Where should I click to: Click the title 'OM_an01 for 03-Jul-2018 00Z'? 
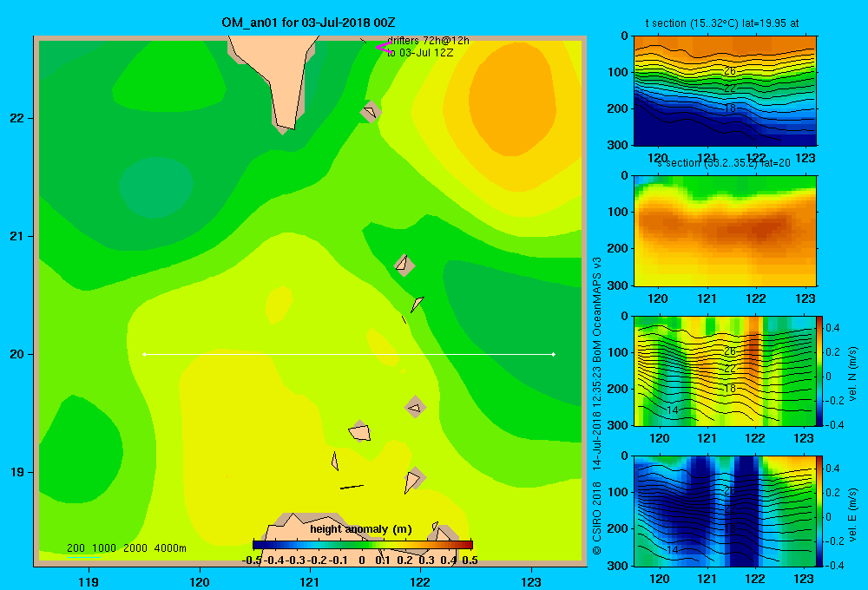pos(308,23)
